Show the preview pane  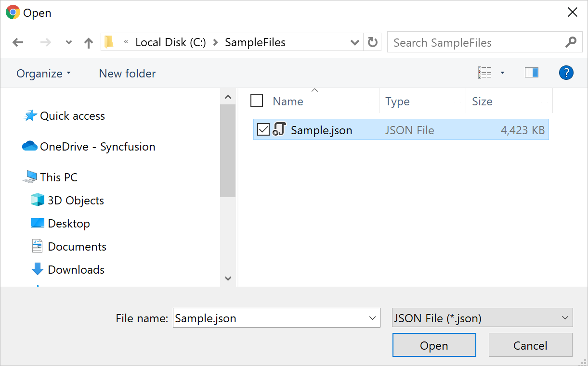pos(531,73)
